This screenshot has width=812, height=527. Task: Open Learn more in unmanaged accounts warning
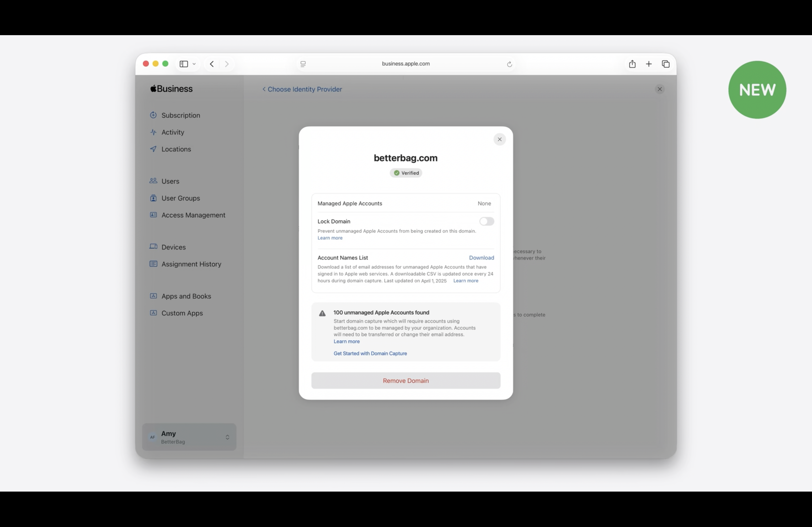click(x=347, y=342)
